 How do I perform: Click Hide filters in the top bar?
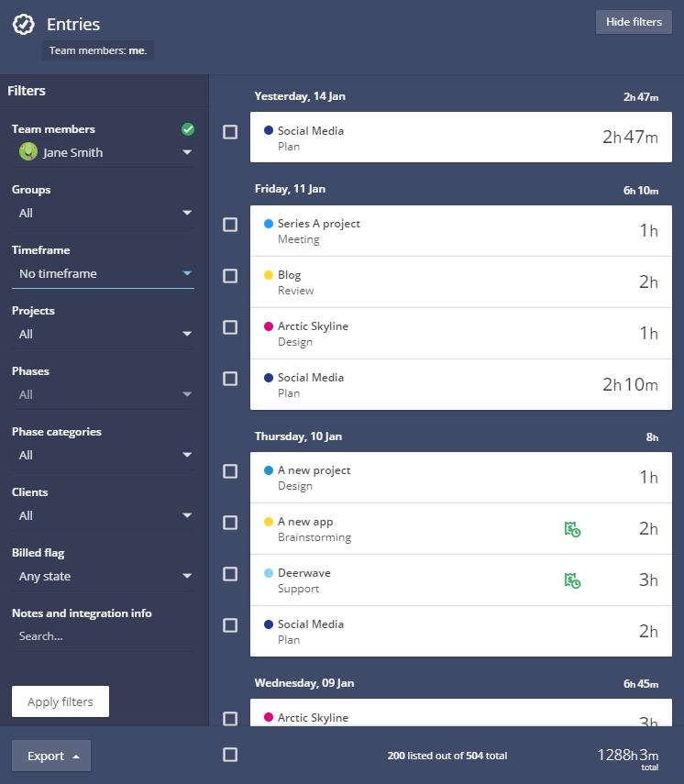(x=634, y=21)
